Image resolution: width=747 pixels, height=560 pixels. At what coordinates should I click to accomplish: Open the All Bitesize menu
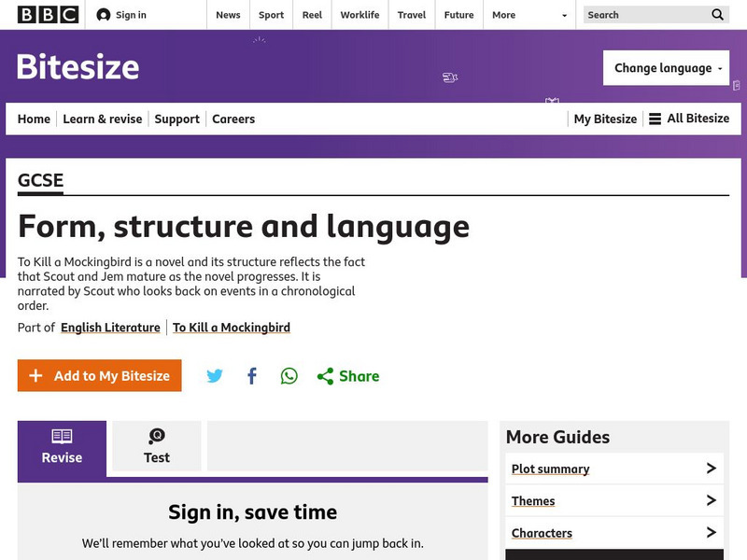(x=689, y=119)
